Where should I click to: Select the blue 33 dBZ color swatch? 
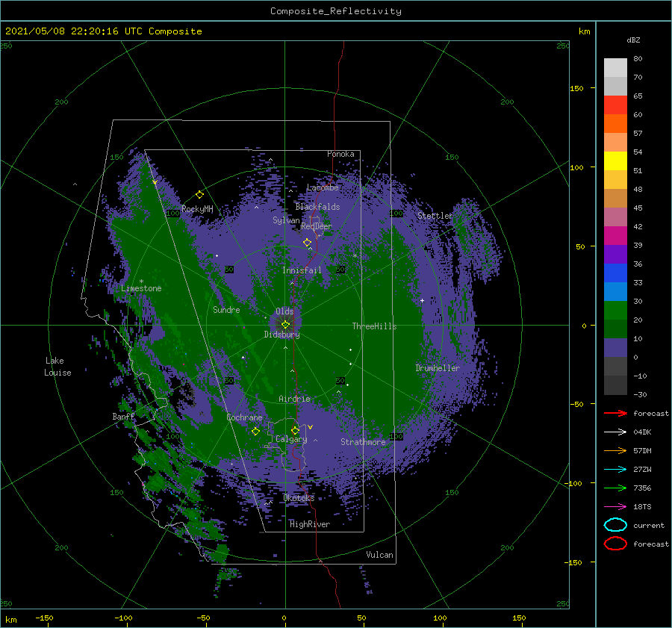point(615,273)
